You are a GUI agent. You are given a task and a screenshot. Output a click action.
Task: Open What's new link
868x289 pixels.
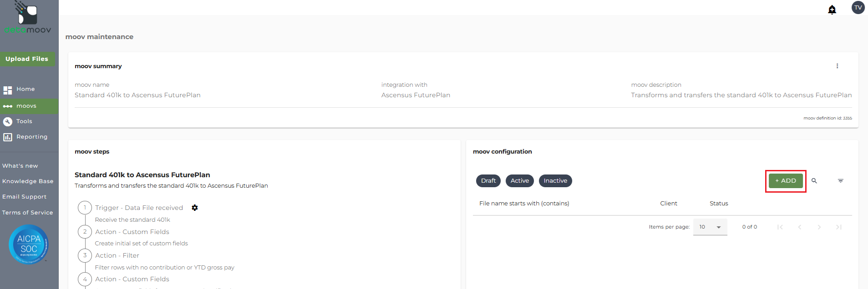[x=20, y=166]
